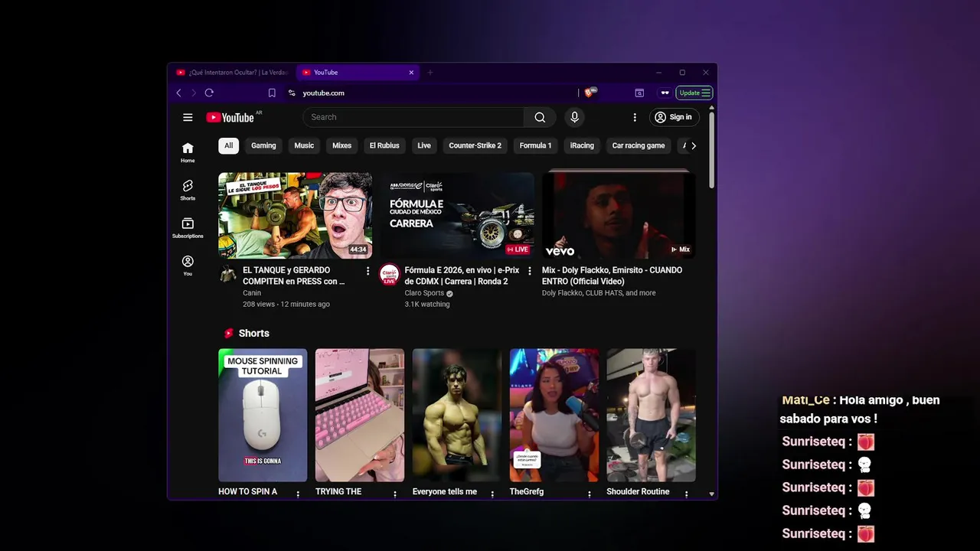Open TheGrefg short thumbnail

tap(554, 416)
